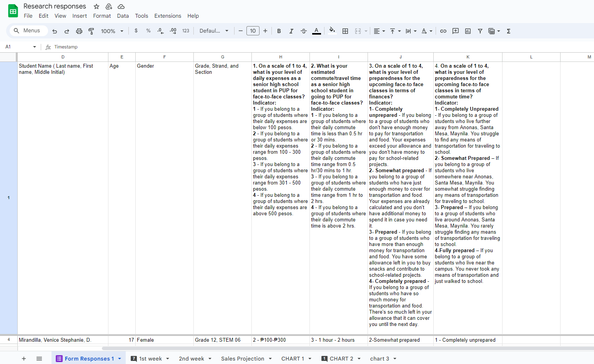The width and height of the screenshot is (594, 364).
Task: Open the Borders tool
Action: pyautogui.click(x=345, y=31)
